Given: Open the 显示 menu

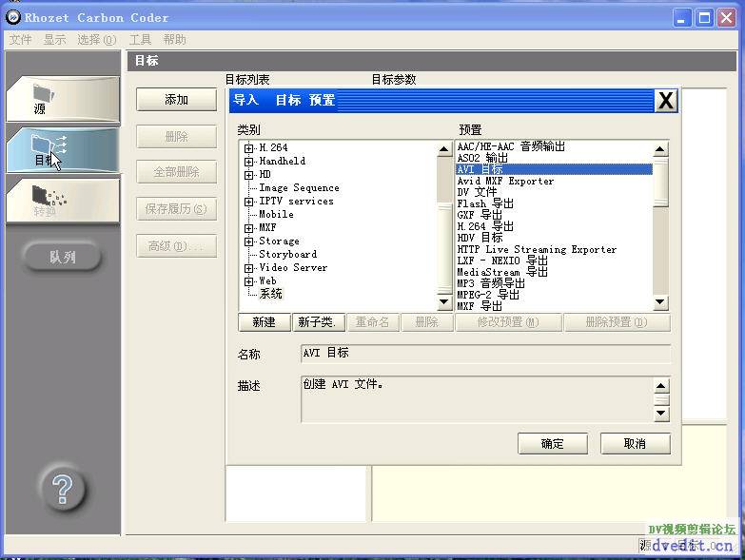Looking at the screenshot, I should (54, 39).
